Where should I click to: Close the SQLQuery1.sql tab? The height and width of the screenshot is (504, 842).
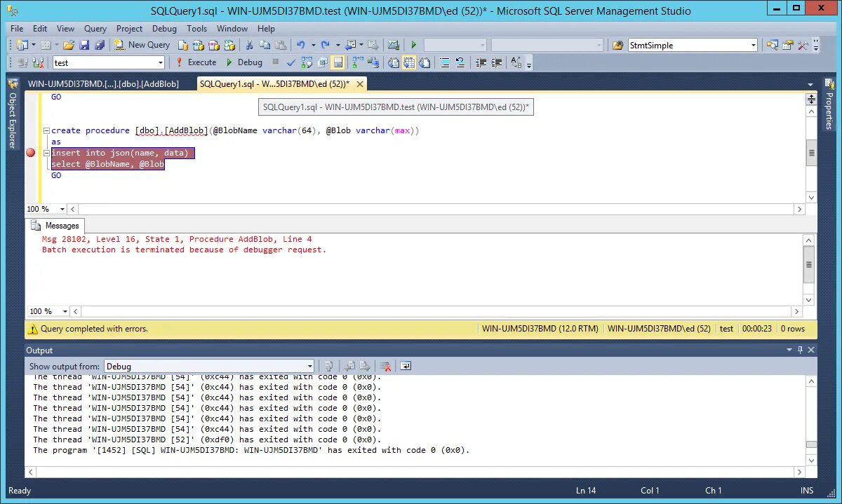pos(359,83)
